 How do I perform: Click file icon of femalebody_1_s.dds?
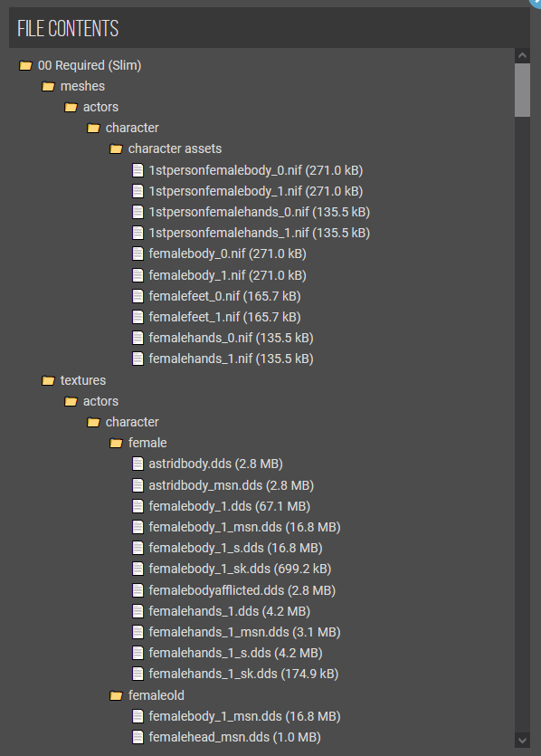[x=138, y=548]
